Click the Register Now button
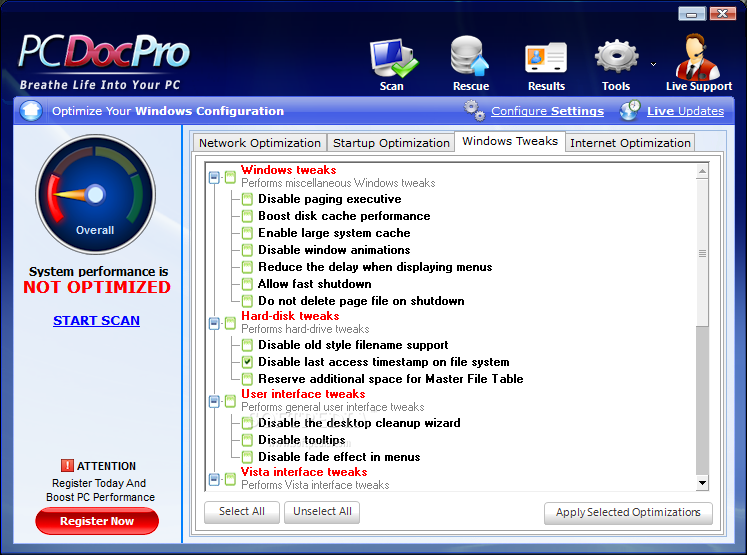 [x=97, y=521]
